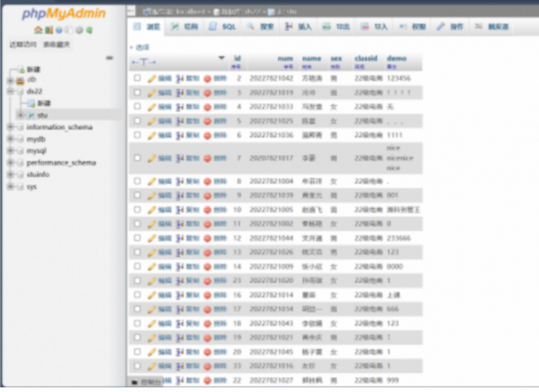Open the 控制台 console bar at bottom
539x392 pixels.
coord(147,382)
